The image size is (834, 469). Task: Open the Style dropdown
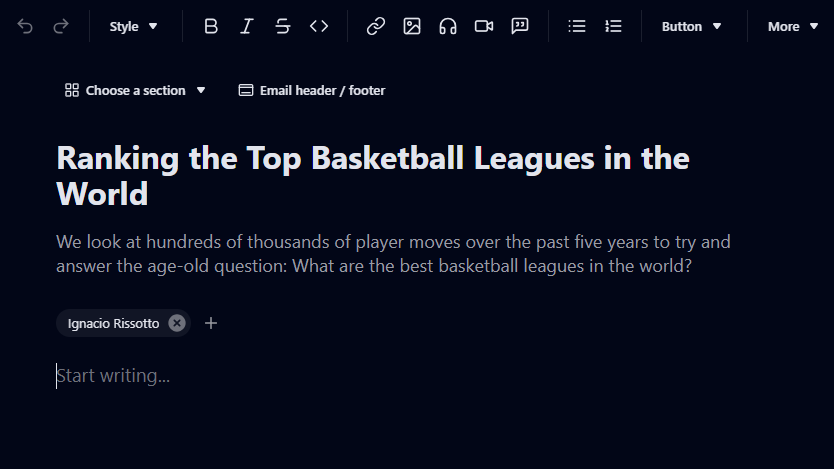pos(133,26)
